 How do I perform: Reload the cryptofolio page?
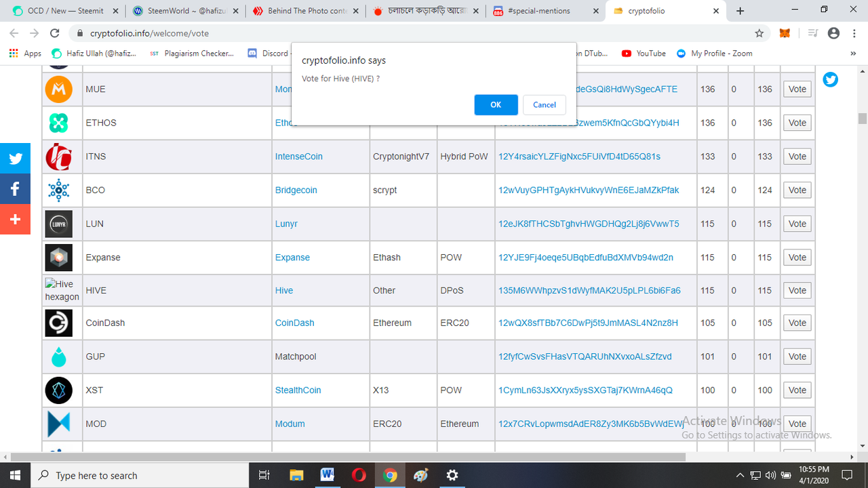[x=56, y=33]
